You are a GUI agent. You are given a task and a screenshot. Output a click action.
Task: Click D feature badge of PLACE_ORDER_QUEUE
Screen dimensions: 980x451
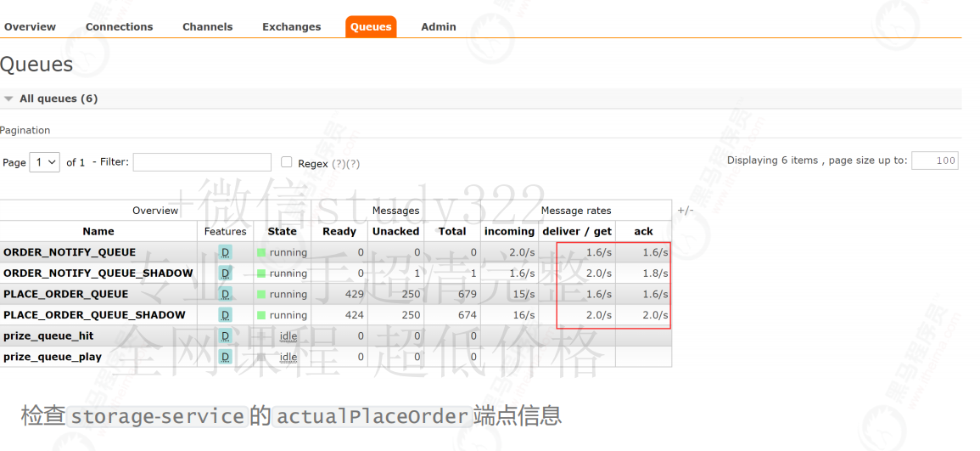tap(226, 294)
